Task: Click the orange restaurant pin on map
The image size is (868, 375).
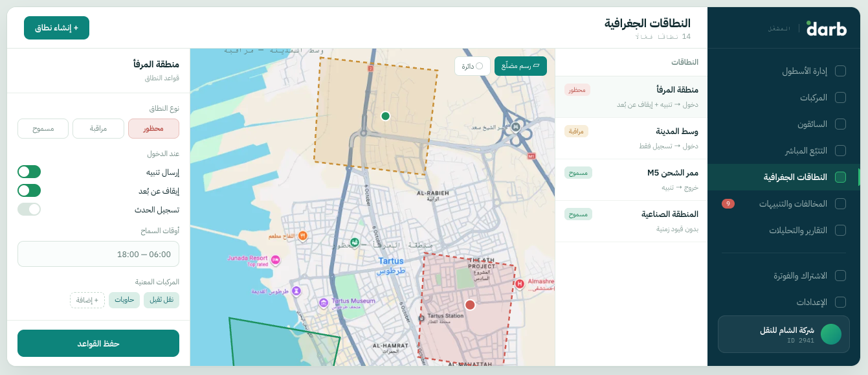Action: (302, 236)
